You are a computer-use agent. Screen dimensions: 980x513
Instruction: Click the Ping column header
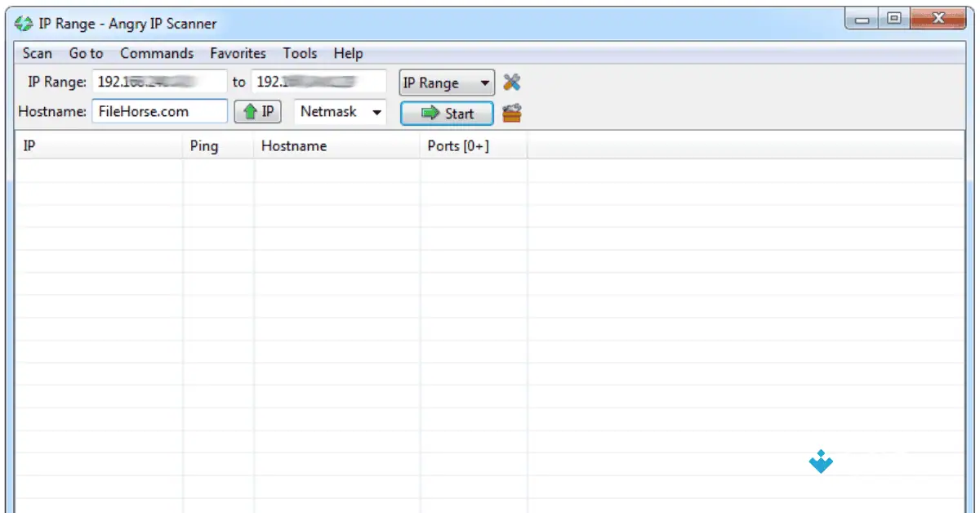click(204, 145)
